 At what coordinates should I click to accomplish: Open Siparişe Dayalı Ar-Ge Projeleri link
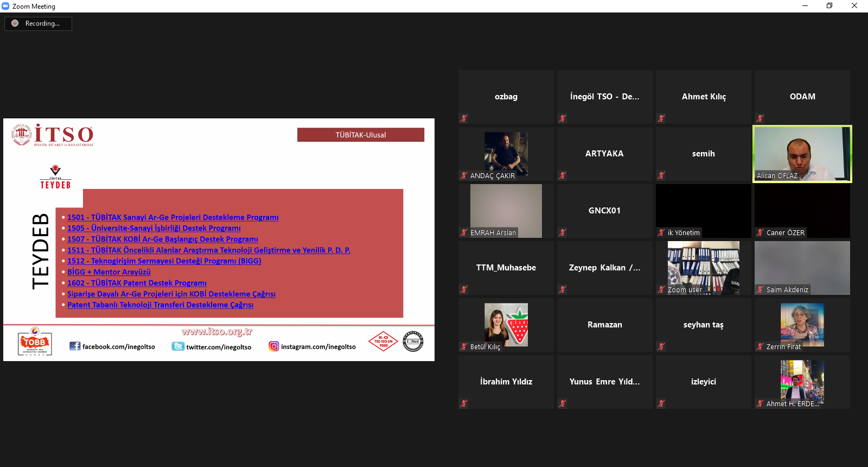click(171, 294)
